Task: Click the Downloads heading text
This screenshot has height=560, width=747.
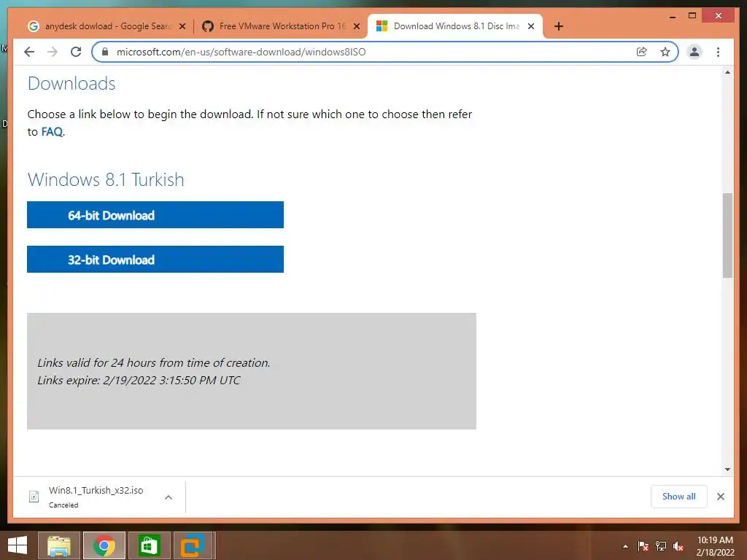Action: [71, 83]
